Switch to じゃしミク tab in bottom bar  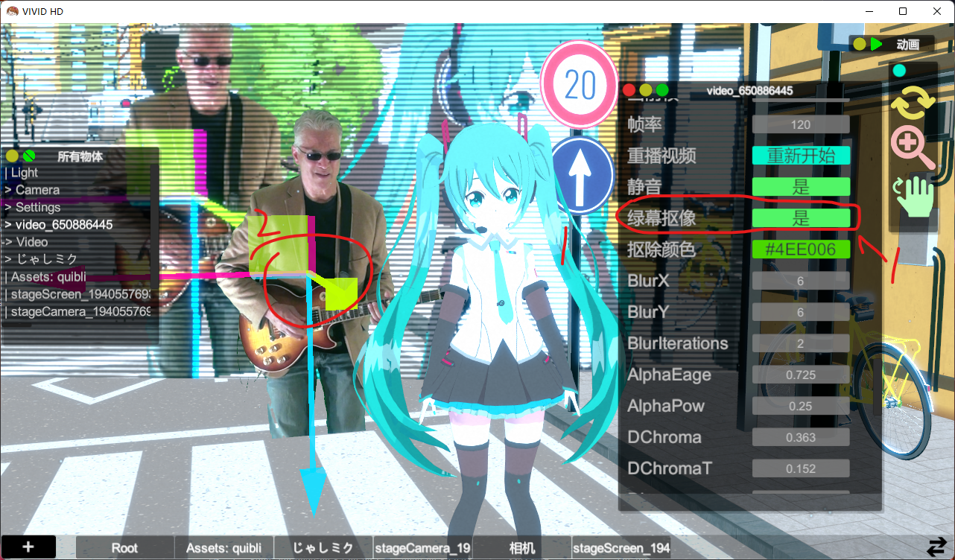click(323, 547)
